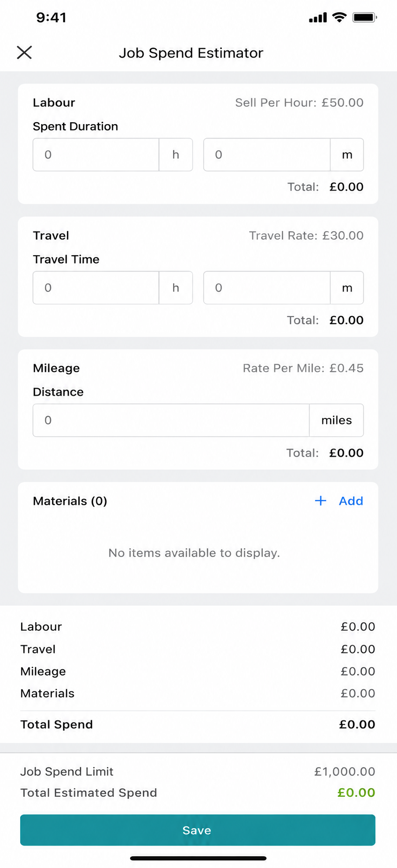Tap the battery icon in status bar
Viewport: 397px width, 868px height.
[365, 18]
